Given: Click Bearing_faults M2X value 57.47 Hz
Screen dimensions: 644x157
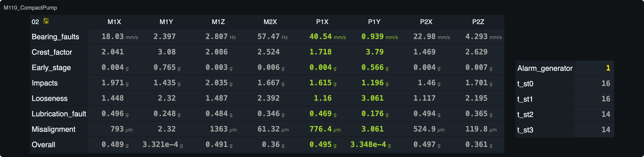Looking at the screenshot, I should [273, 36].
